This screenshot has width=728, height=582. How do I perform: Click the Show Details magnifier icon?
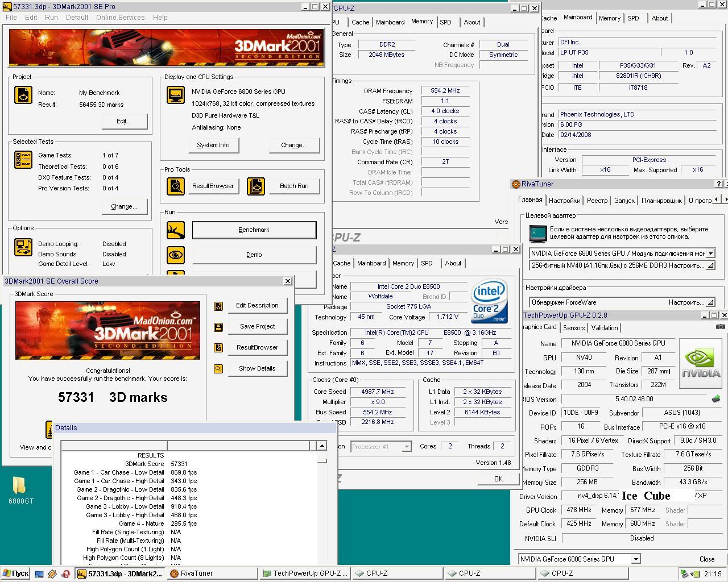(x=218, y=369)
